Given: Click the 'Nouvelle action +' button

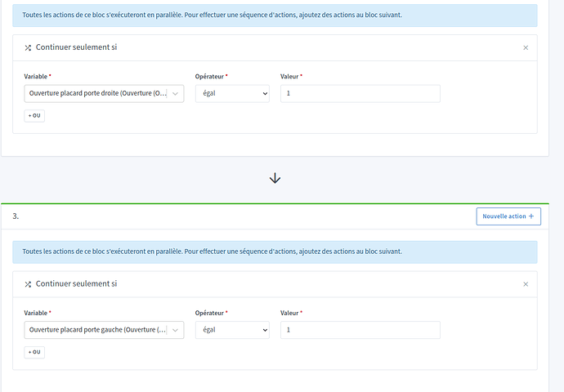Looking at the screenshot, I should (x=508, y=216).
